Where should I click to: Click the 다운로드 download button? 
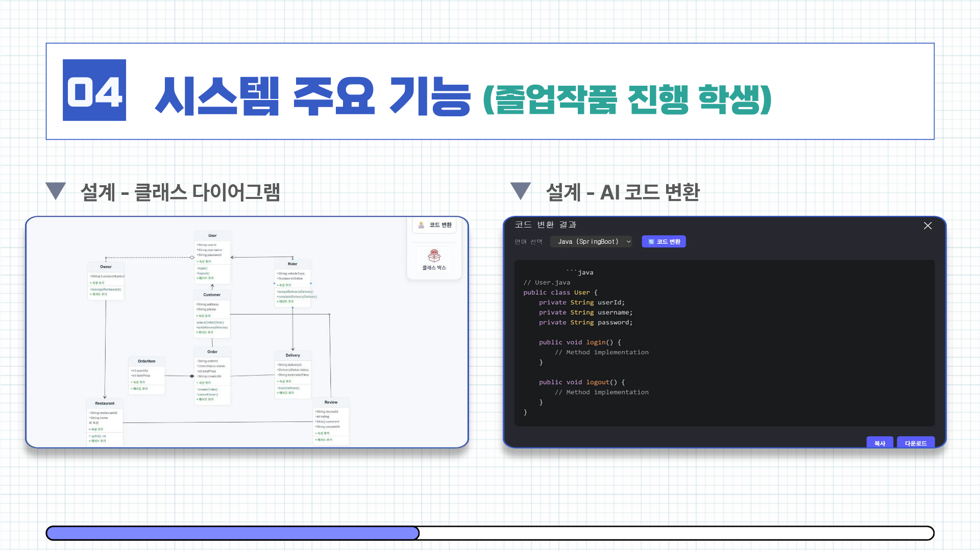[915, 443]
